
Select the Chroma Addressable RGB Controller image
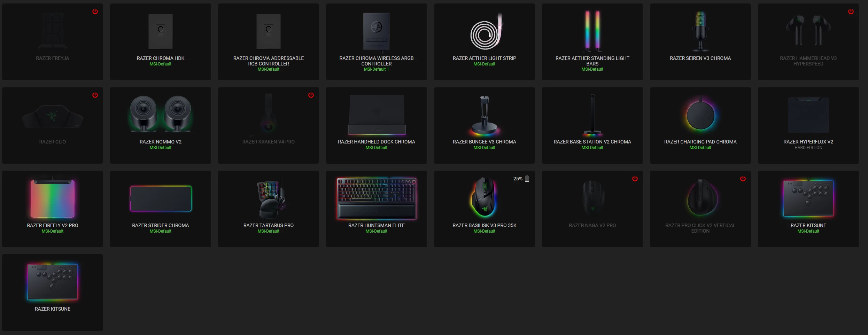(269, 31)
